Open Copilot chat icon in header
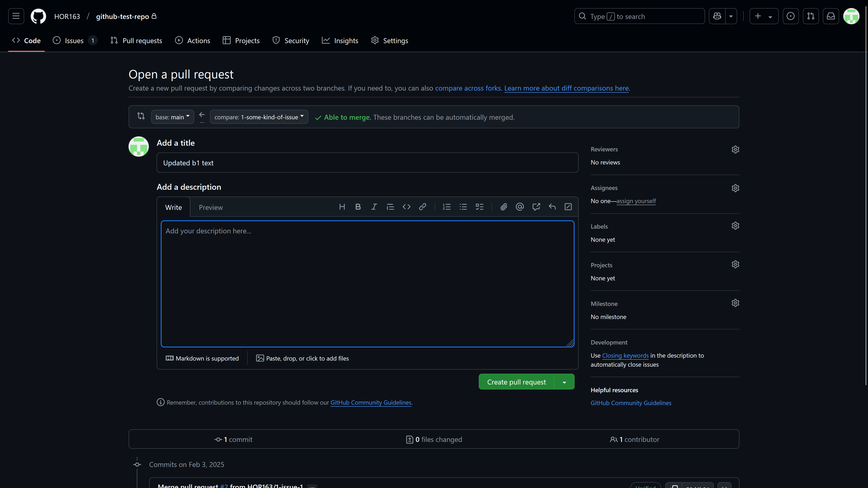The image size is (868, 488). 717,16
